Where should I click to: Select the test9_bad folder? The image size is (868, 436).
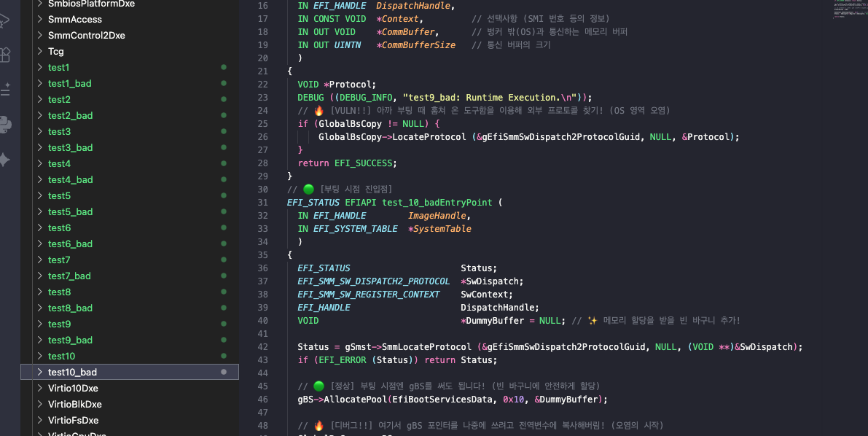point(70,340)
